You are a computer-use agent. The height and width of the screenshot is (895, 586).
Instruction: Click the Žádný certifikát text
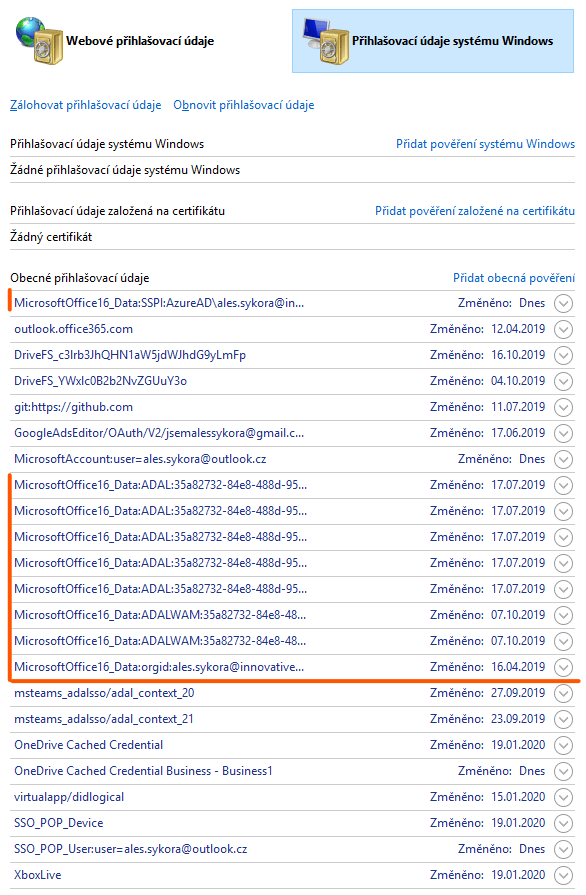pyautogui.click(x=51, y=237)
